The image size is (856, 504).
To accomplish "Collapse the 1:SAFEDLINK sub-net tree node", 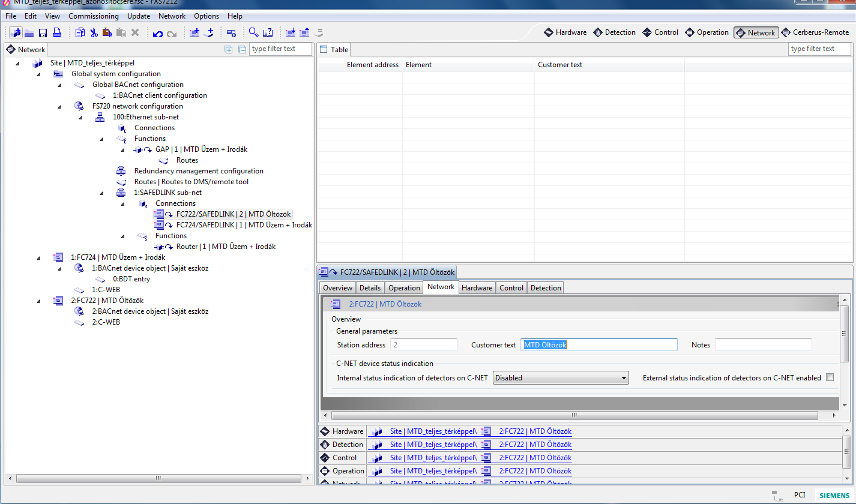I will pos(102,193).
